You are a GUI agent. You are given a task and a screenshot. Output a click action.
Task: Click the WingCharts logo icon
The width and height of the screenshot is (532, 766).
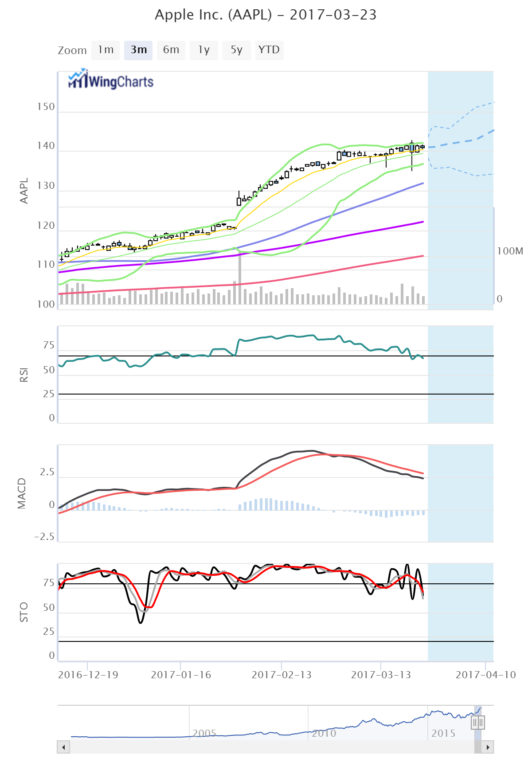pos(78,79)
